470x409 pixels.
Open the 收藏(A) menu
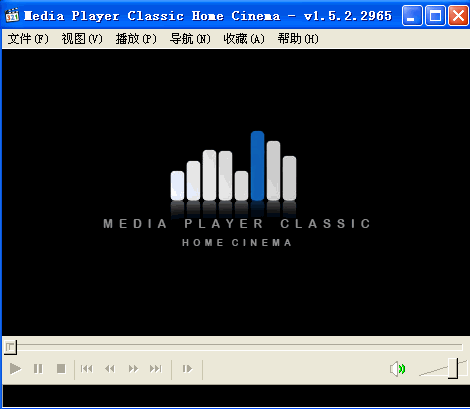(244, 39)
